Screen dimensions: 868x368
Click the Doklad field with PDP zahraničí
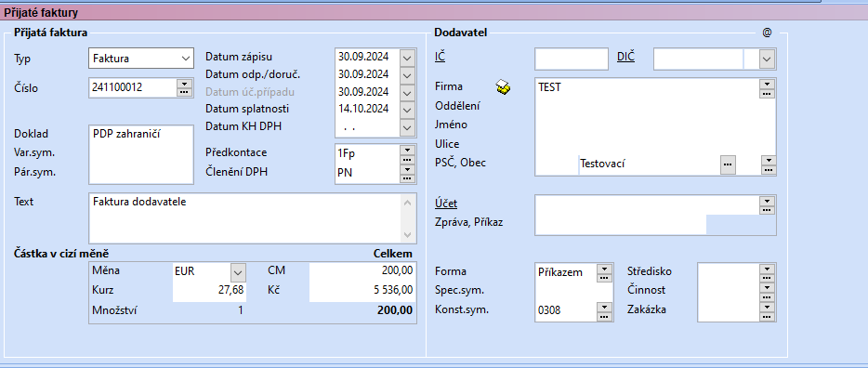141,134
